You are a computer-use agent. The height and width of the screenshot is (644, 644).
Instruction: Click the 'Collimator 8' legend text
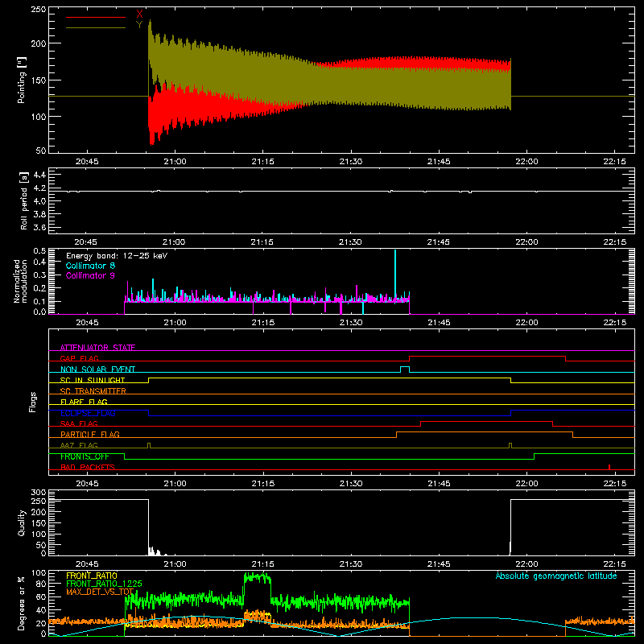(90, 266)
